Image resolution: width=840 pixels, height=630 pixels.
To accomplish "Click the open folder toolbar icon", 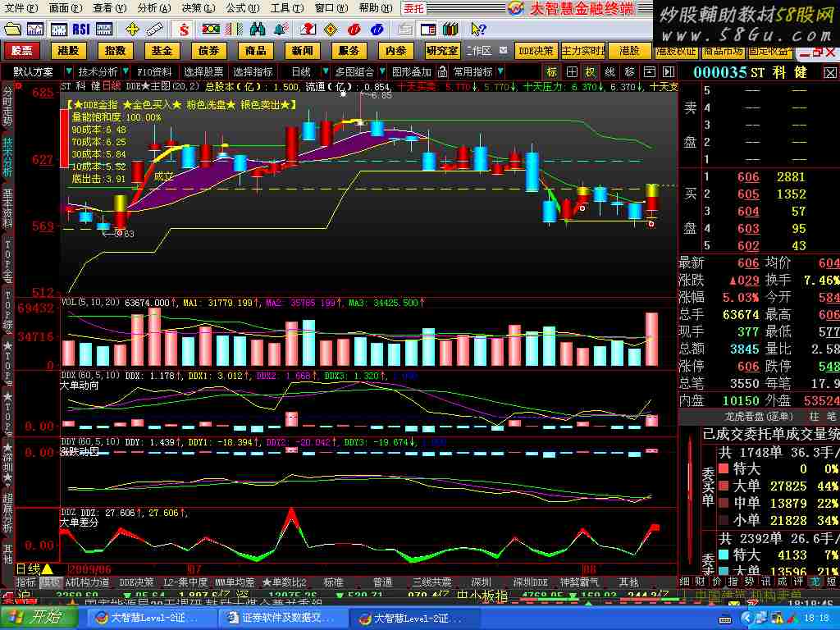I will (12, 29).
